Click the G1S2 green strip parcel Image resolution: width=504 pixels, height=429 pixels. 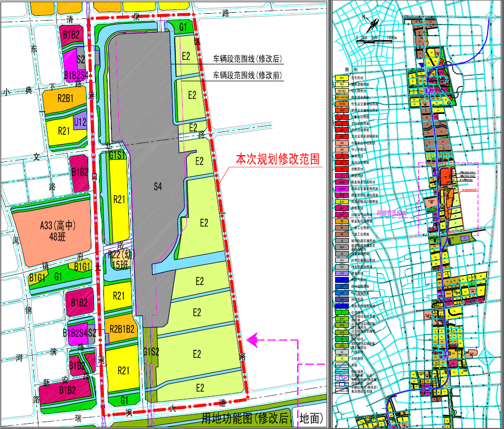pos(150,352)
